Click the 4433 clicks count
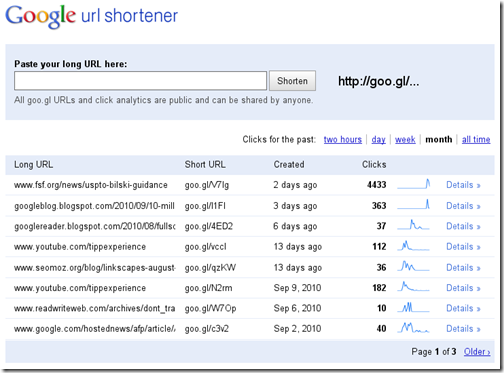Viewport: 504px width, 373px height. (x=377, y=185)
